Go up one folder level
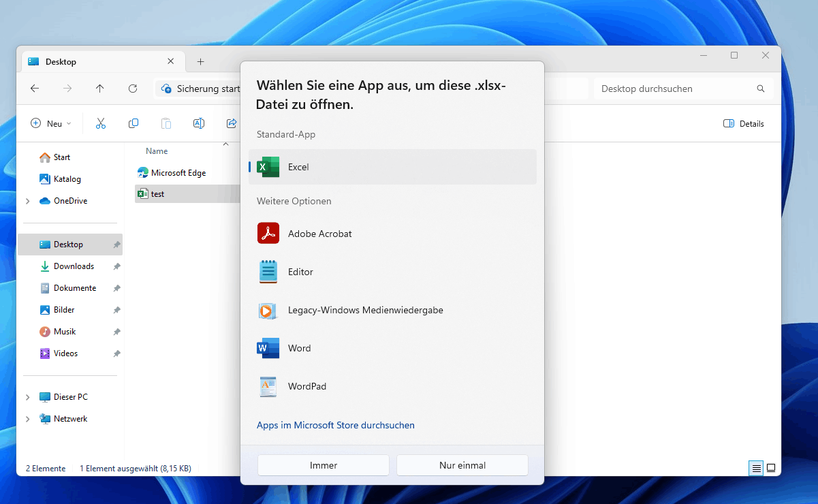The width and height of the screenshot is (818, 504). coord(100,89)
